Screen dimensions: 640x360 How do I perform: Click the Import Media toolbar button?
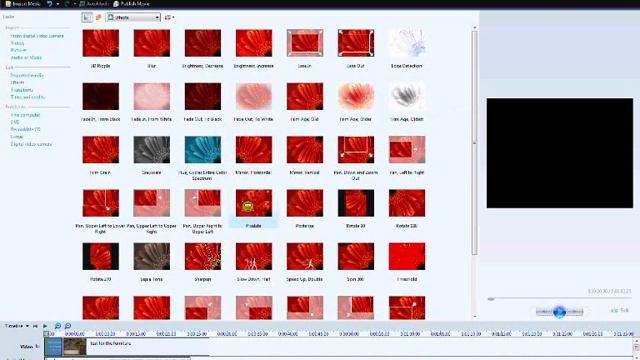[x=23, y=4]
